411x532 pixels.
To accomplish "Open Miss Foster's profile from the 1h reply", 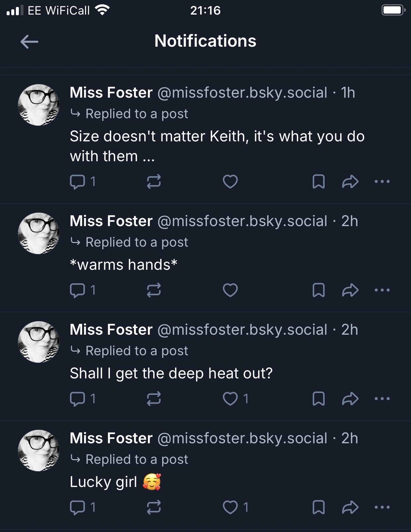I will click(x=111, y=93).
